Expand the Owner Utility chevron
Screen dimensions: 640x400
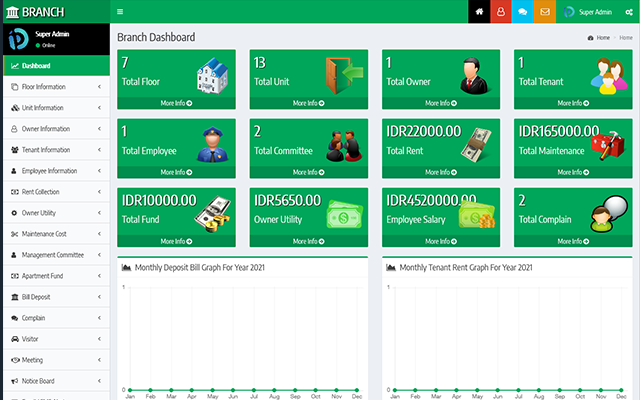click(x=99, y=213)
